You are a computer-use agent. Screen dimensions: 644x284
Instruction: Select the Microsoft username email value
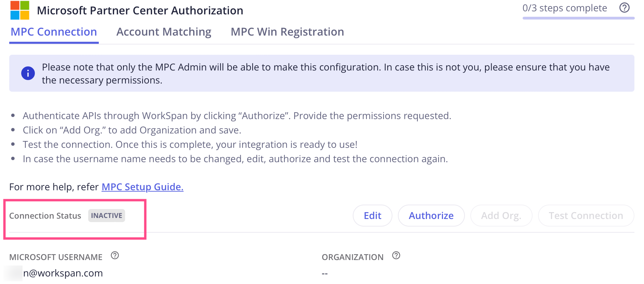click(x=63, y=273)
